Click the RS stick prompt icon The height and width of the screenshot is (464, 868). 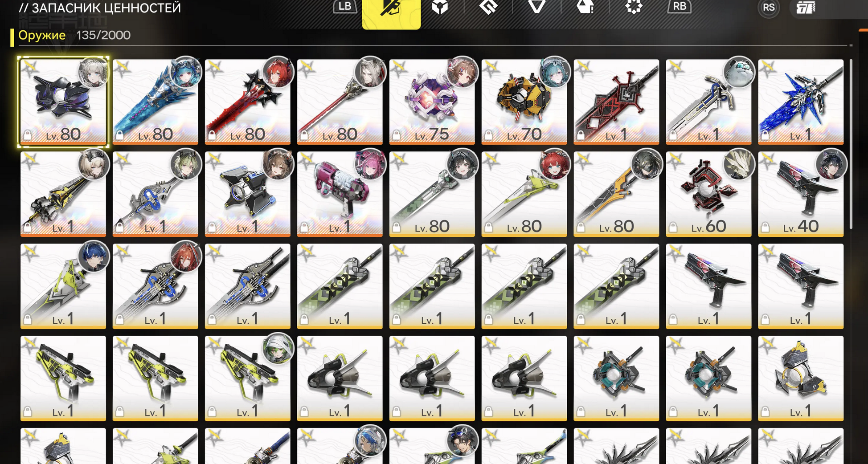[769, 8]
